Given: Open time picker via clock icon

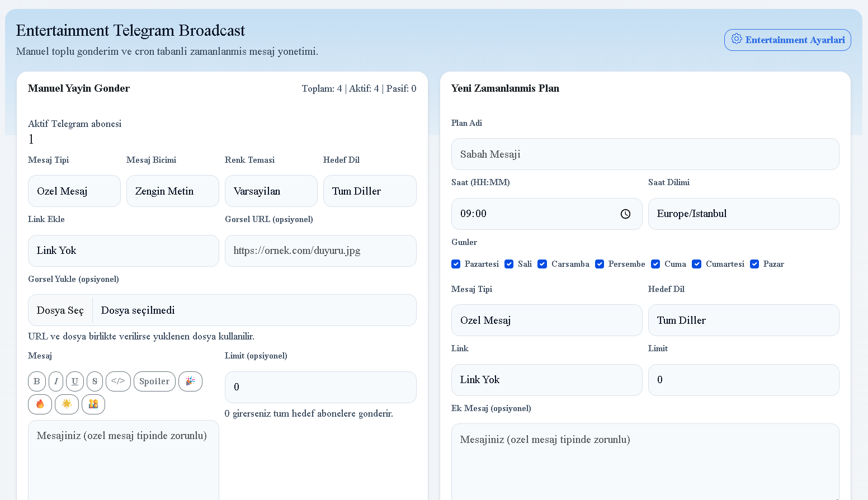Looking at the screenshot, I should pyautogui.click(x=625, y=214).
